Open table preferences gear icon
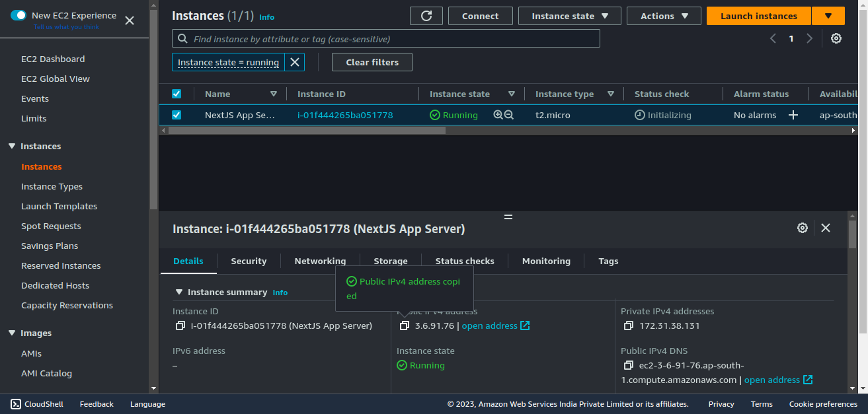The height and width of the screenshot is (414, 868). pyautogui.click(x=836, y=38)
